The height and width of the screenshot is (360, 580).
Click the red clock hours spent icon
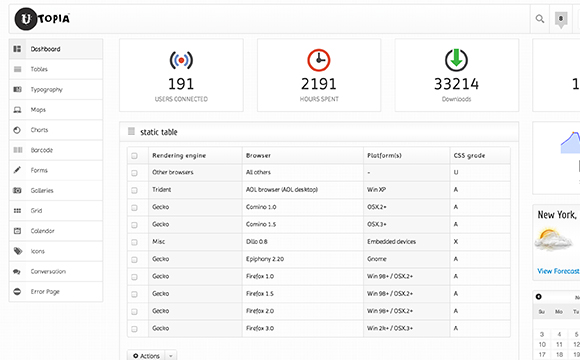(318, 60)
